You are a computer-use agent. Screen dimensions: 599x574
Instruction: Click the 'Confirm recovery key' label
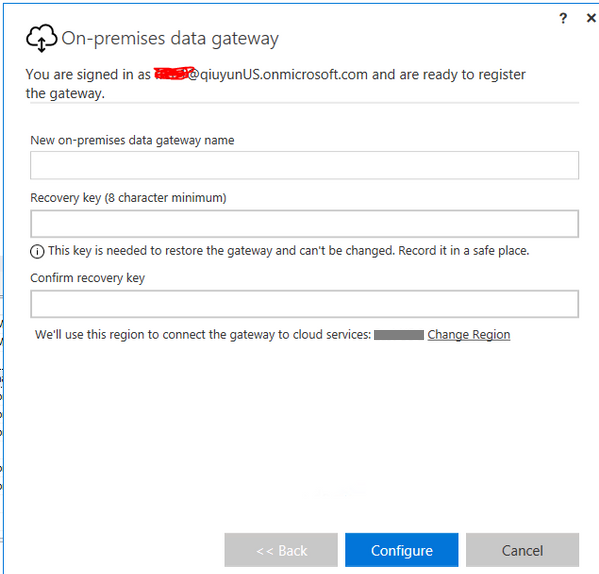tap(87, 278)
